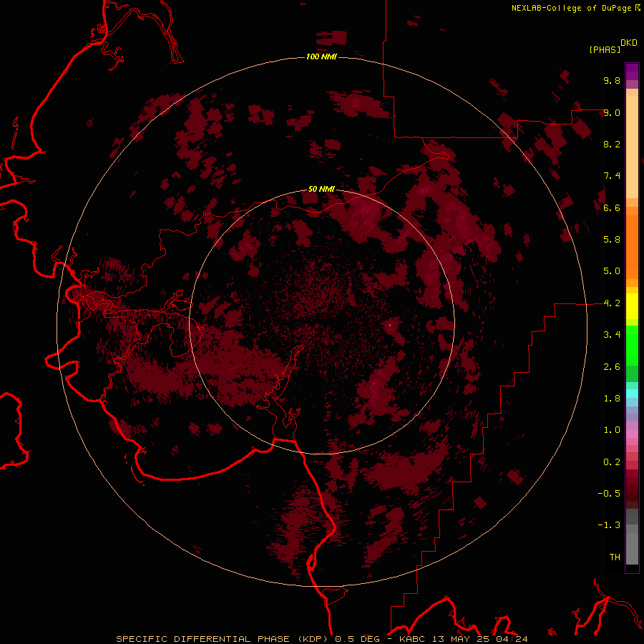Click the TH threshold label
The height and width of the screenshot is (644, 644).
tap(615, 557)
